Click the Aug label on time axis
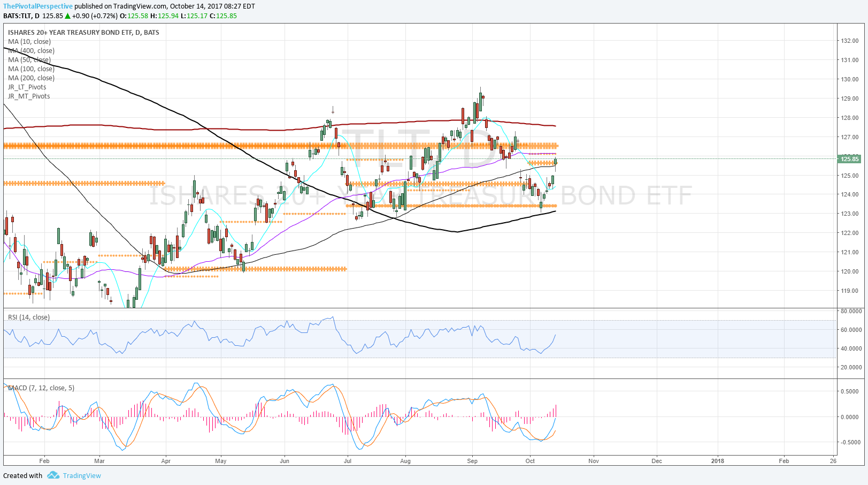 pos(405,460)
